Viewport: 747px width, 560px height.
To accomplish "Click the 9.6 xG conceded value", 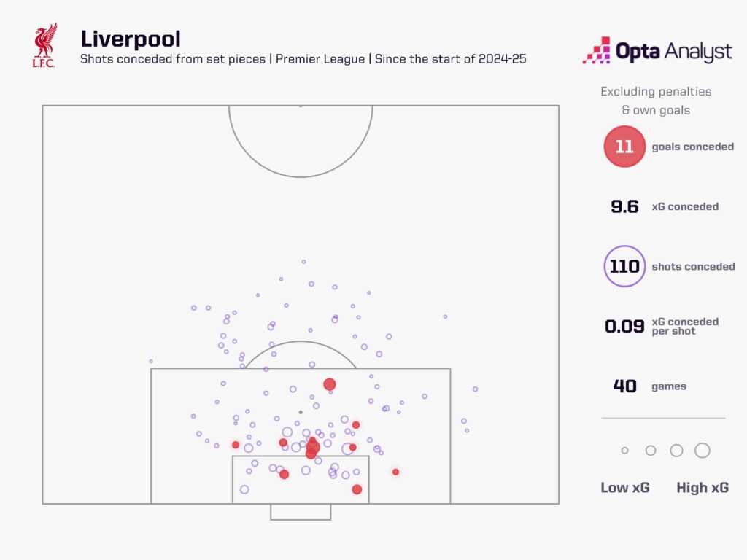I will click(624, 207).
